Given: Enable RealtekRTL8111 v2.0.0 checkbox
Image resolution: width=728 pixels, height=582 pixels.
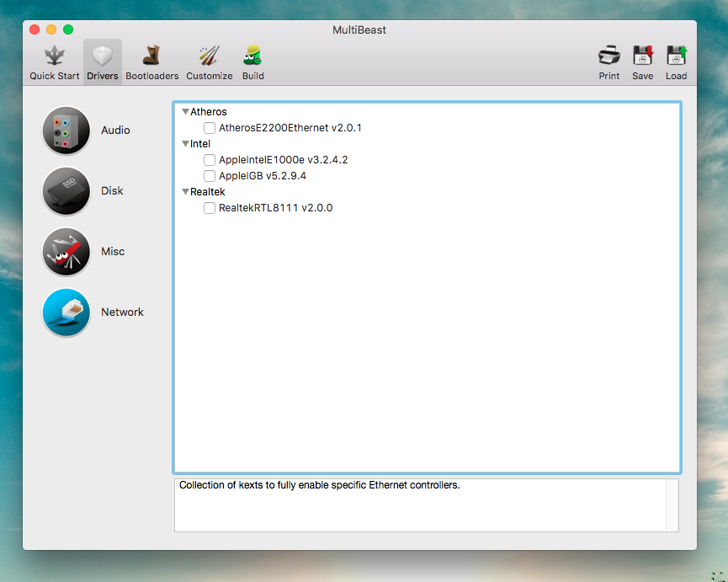Looking at the screenshot, I should point(210,208).
